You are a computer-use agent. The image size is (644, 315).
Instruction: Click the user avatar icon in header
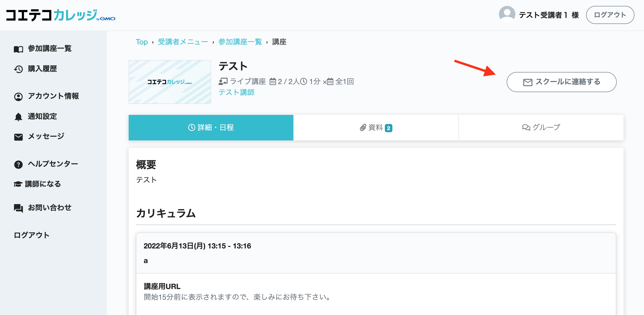[x=507, y=14]
